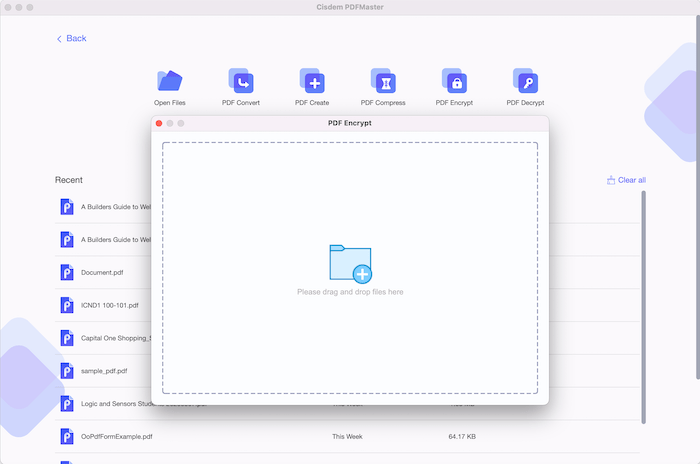The height and width of the screenshot is (464, 700).
Task: Click PDF icon beside Document.pdf
Action: coord(67,272)
